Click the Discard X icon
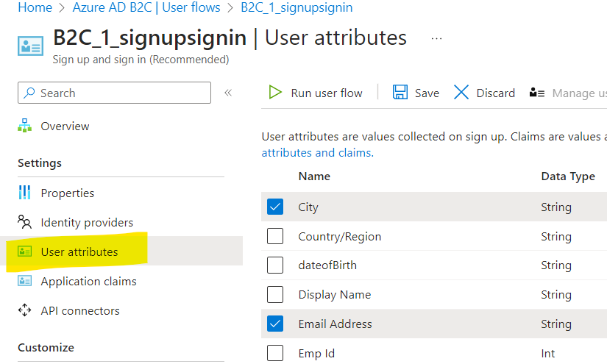Viewport: 607px width, 364px height. [x=461, y=93]
